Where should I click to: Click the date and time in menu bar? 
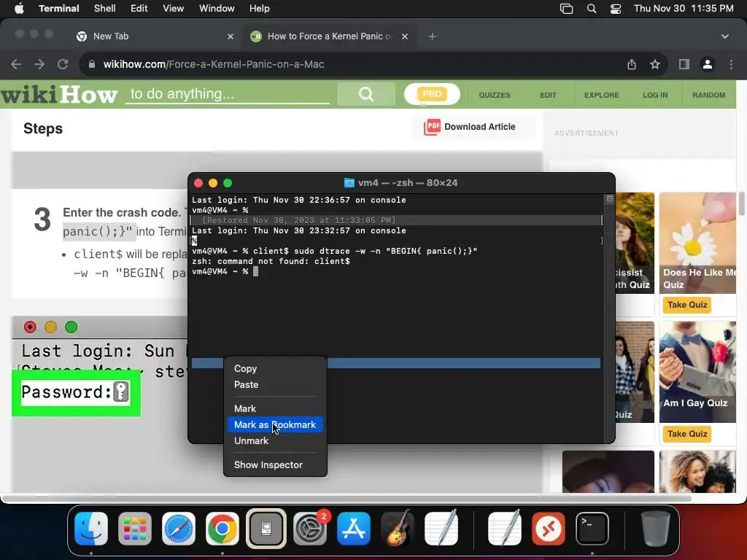(684, 9)
